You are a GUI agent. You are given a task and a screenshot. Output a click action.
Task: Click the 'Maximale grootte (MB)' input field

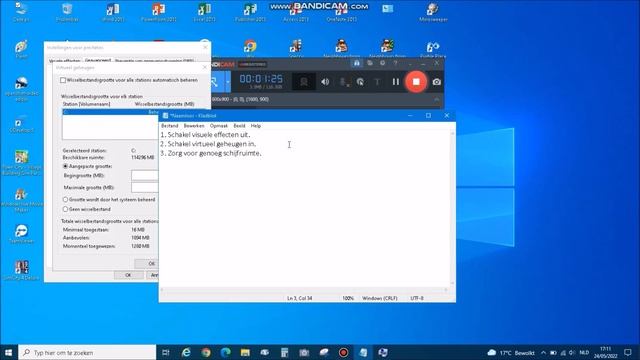[145, 187]
